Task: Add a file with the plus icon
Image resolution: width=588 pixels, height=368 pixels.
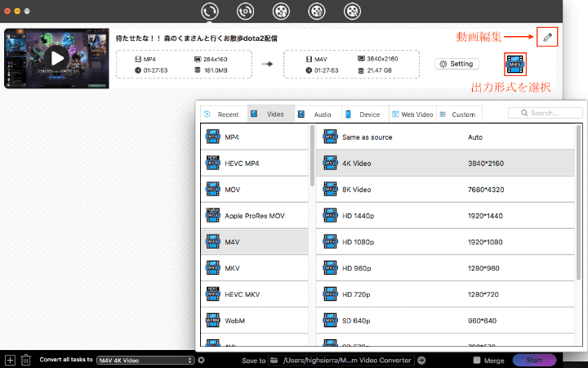Action: pos(10,360)
